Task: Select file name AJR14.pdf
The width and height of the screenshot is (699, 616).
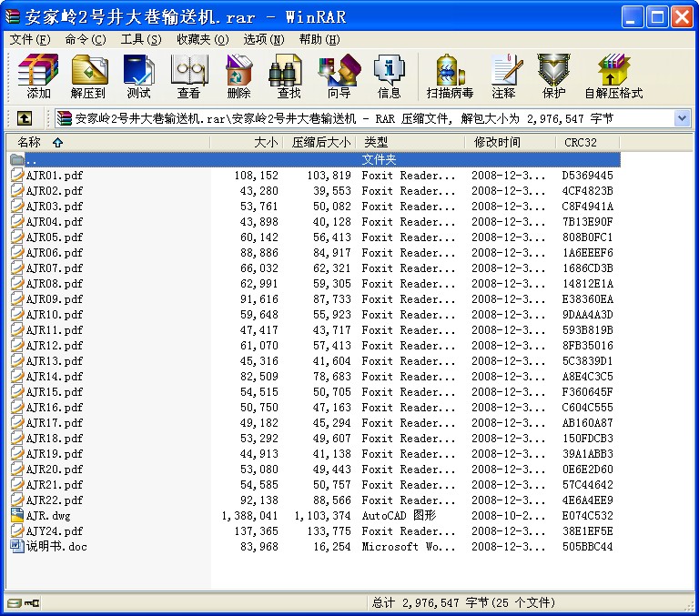Action: coord(55,376)
